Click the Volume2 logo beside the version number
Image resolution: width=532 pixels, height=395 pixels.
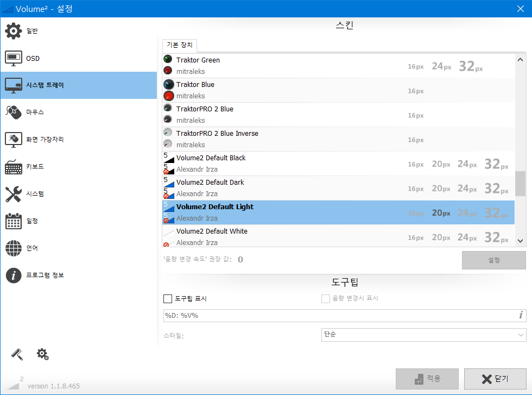click(15, 383)
